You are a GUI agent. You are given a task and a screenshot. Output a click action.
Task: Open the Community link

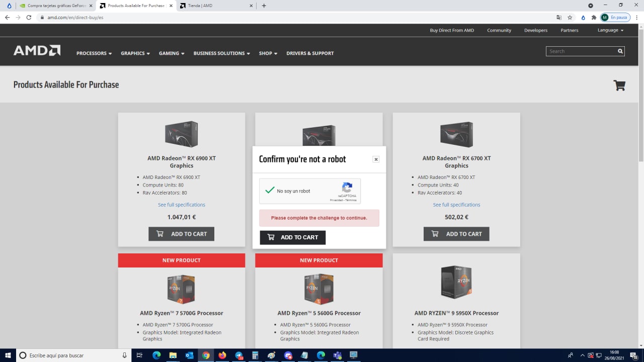(x=499, y=30)
